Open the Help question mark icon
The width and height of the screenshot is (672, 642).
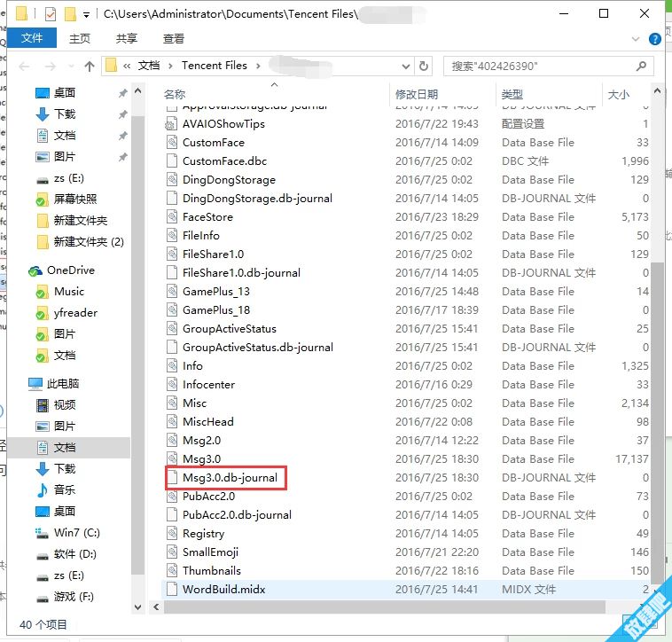[x=654, y=39]
